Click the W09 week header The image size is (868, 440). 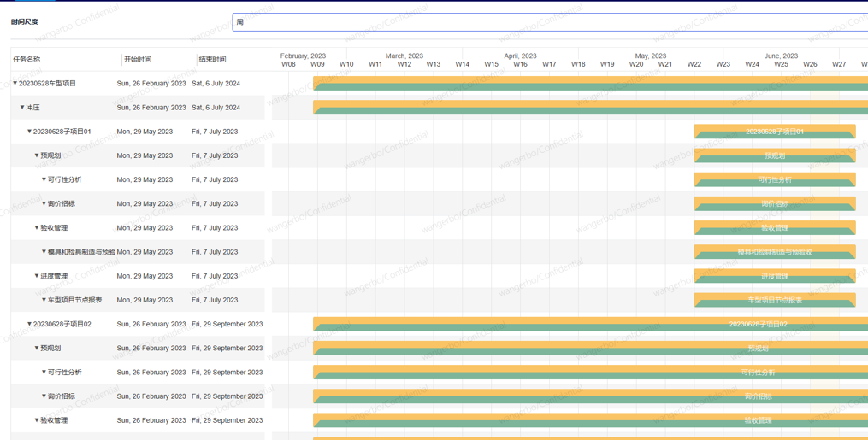(317, 64)
